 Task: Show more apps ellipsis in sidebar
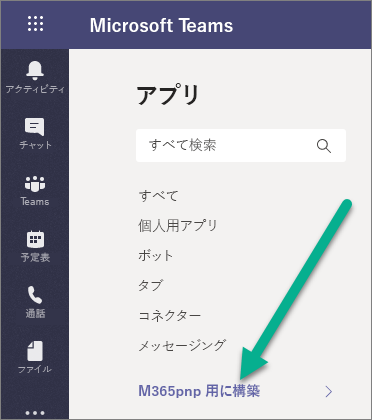click(x=35, y=413)
